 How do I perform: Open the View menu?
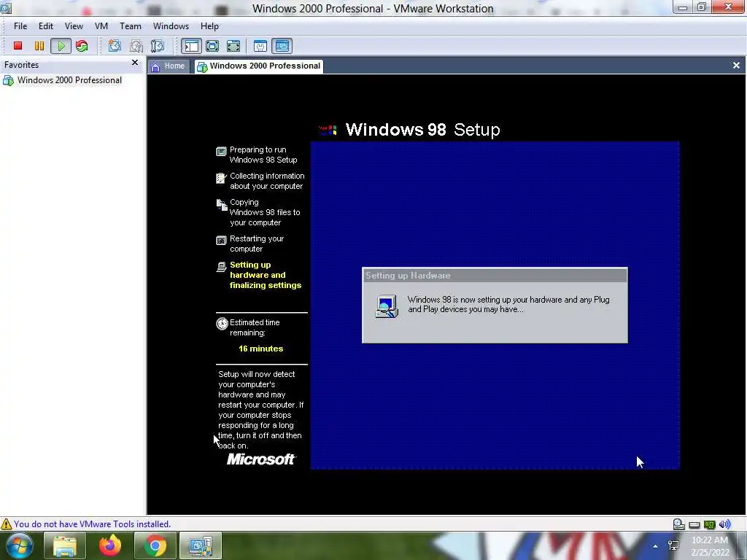[74, 26]
